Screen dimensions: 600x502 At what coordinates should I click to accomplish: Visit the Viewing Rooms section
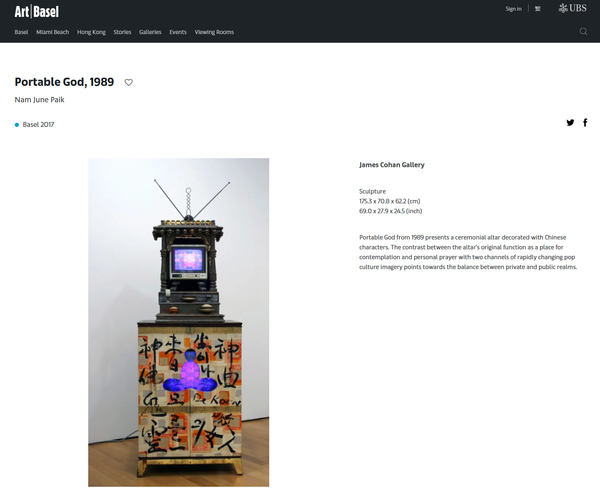pos(213,32)
